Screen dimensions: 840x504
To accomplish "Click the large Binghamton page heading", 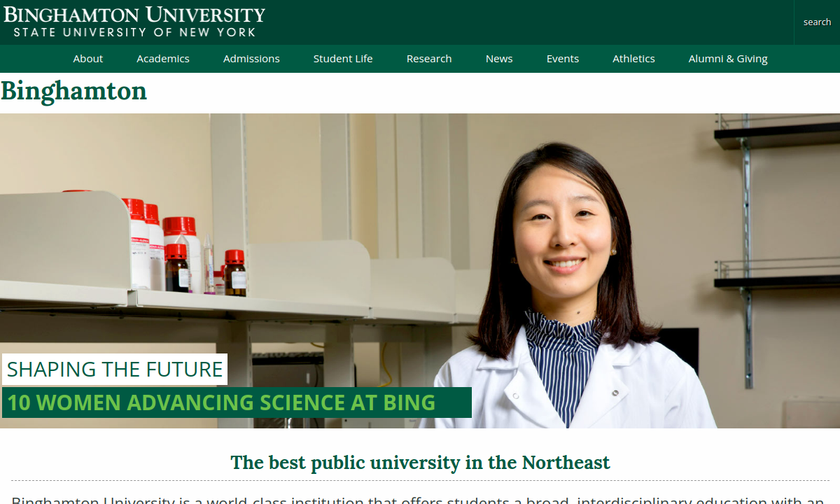I will (x=74, y=91).
